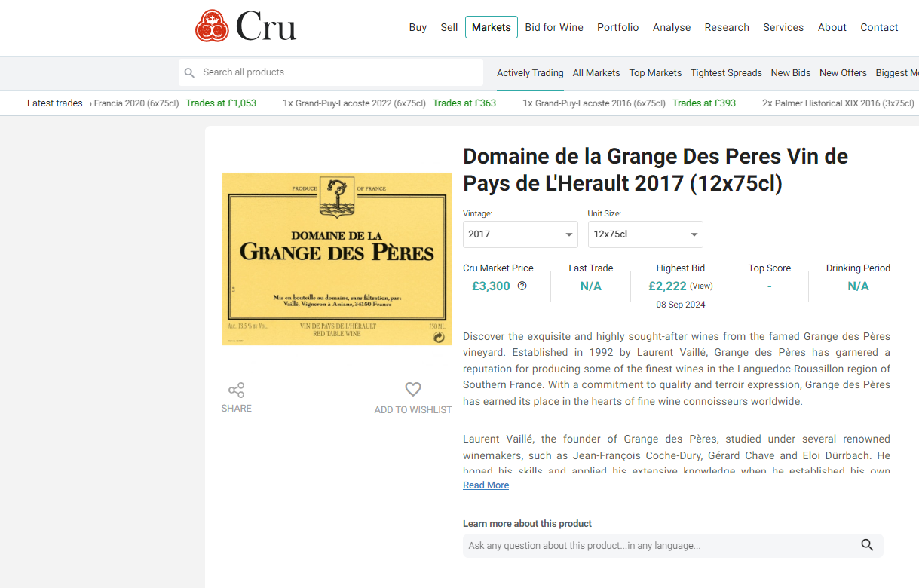Switch to the Actively Trading tab
The height and width of the screenshot is (588, 919).
coord(530,73)
